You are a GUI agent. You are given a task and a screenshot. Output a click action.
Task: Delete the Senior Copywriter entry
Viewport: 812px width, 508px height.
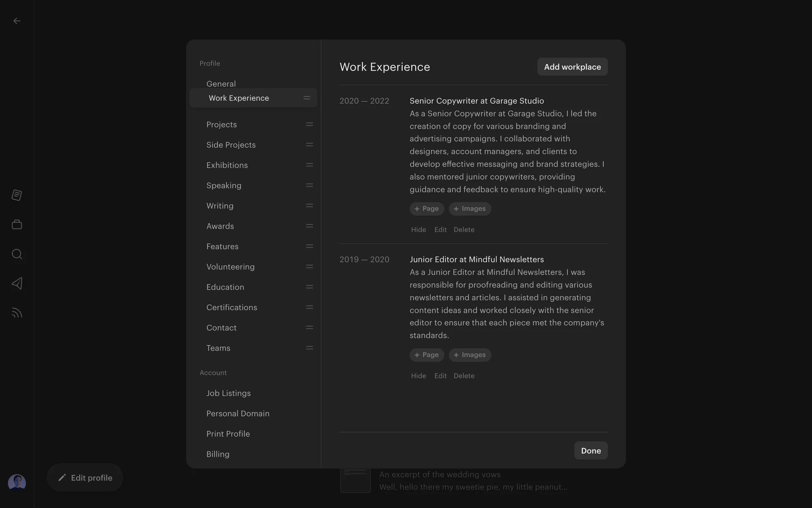pos(464,229)
